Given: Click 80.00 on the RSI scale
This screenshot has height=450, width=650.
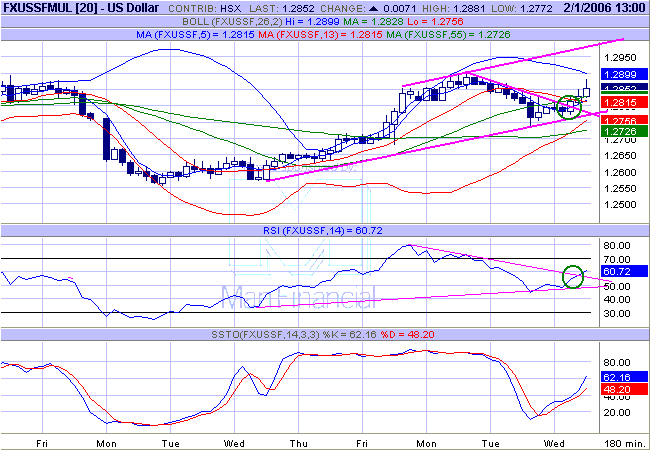Looking at the screenshot, I should (617, 246).
